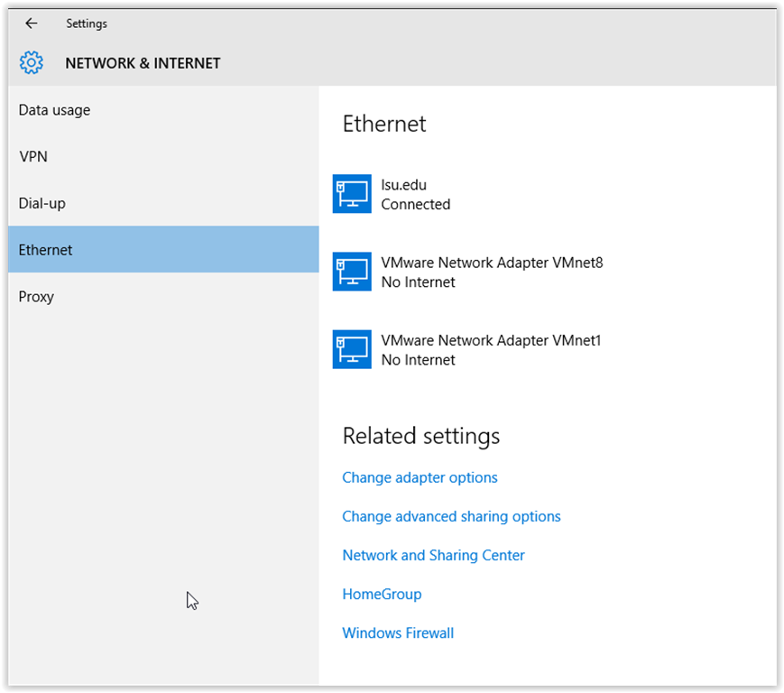
Task: Click No Internet status under VMnet1
Action: (418, 359)
